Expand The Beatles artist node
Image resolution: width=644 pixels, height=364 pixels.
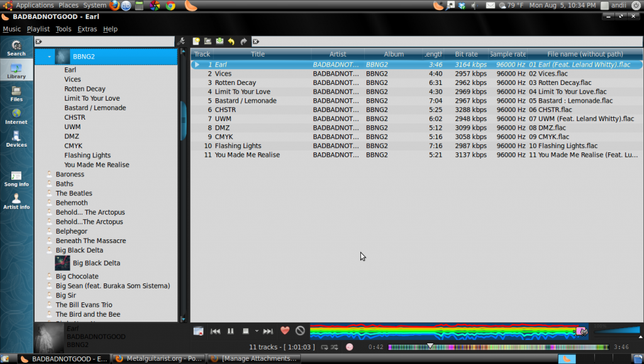[49, 193]
